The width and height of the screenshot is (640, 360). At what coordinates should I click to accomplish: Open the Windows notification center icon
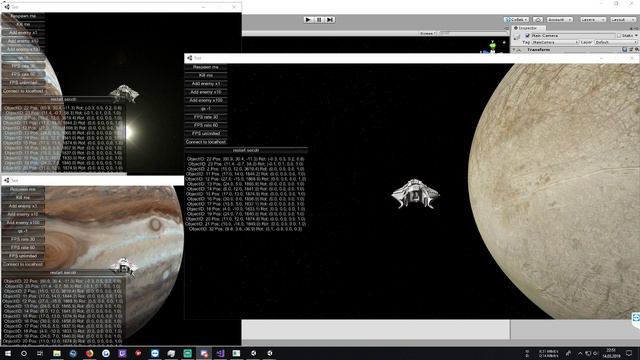click(x=629, y=353)
